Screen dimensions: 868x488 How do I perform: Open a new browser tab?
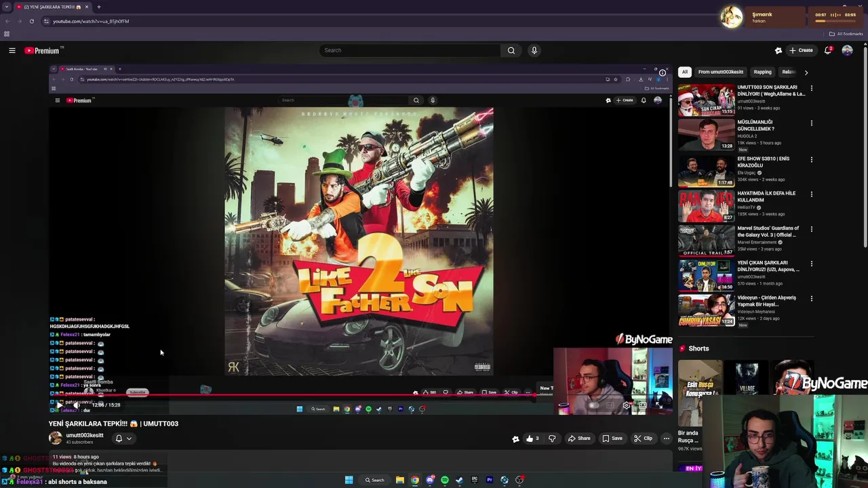(98, 7)
